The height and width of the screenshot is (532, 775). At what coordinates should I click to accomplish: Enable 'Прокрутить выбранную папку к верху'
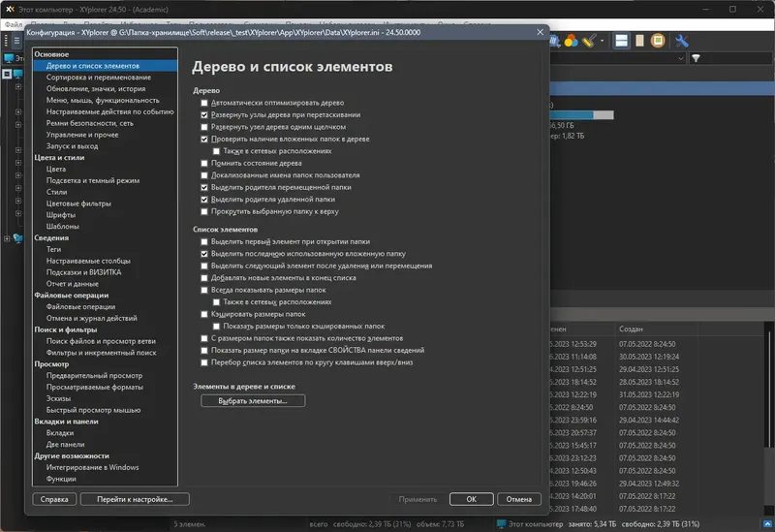coord(204,211)
